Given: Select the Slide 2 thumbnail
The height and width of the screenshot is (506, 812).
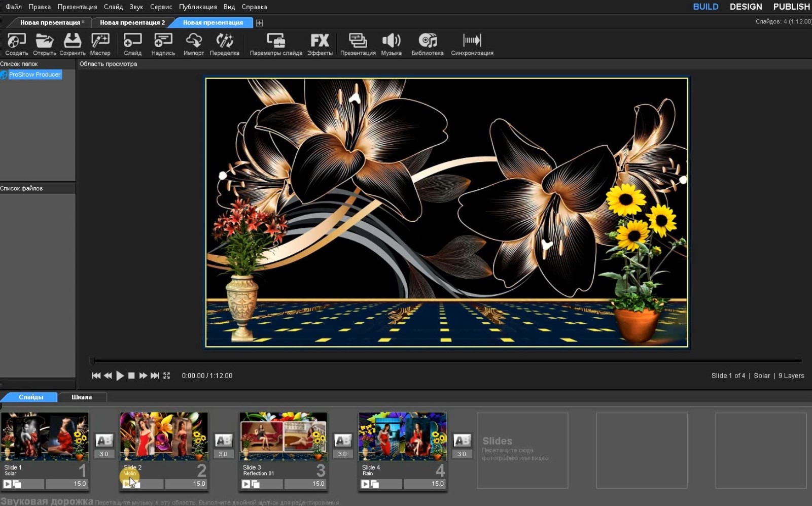Looking at the screenshot, I should pyautogui.click(x=164, y=436).
